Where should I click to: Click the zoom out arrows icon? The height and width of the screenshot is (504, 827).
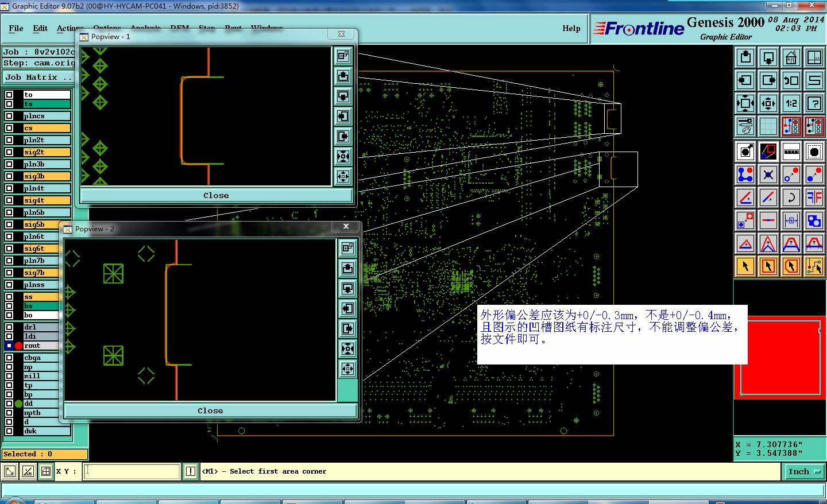point(768,103)
